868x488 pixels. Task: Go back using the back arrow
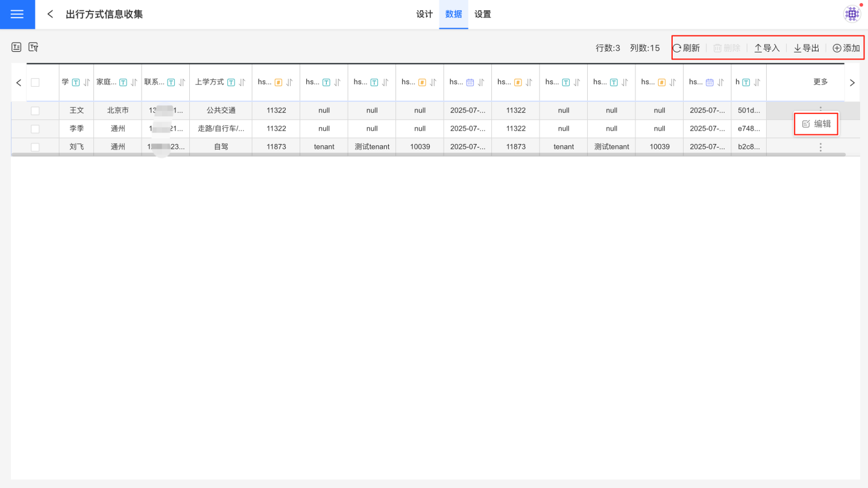(x=50, y=14)
